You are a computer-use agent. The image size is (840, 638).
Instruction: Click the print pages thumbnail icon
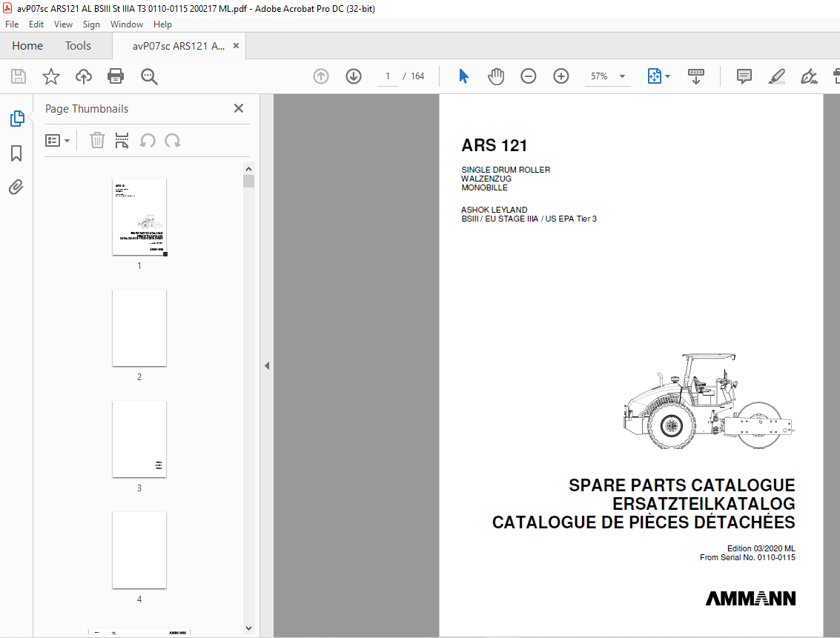click(122, 140)
